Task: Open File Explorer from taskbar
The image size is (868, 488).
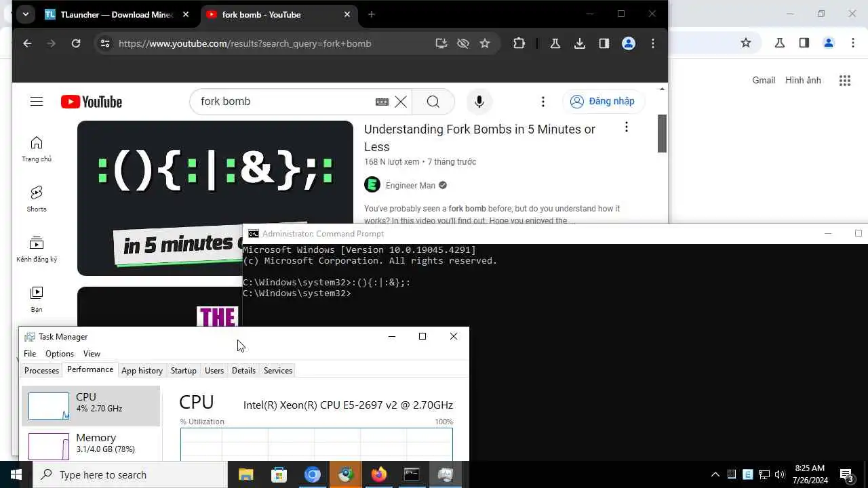Action: click(245, 474)
